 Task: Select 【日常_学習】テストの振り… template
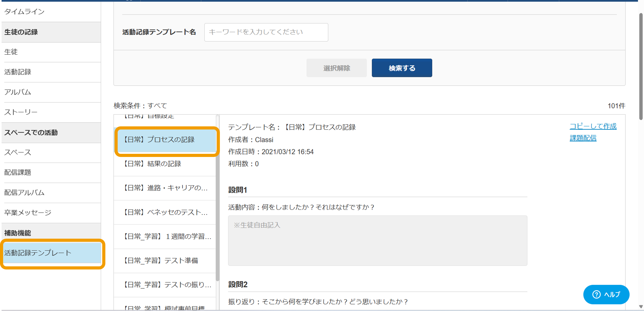[x=165, y=285]
